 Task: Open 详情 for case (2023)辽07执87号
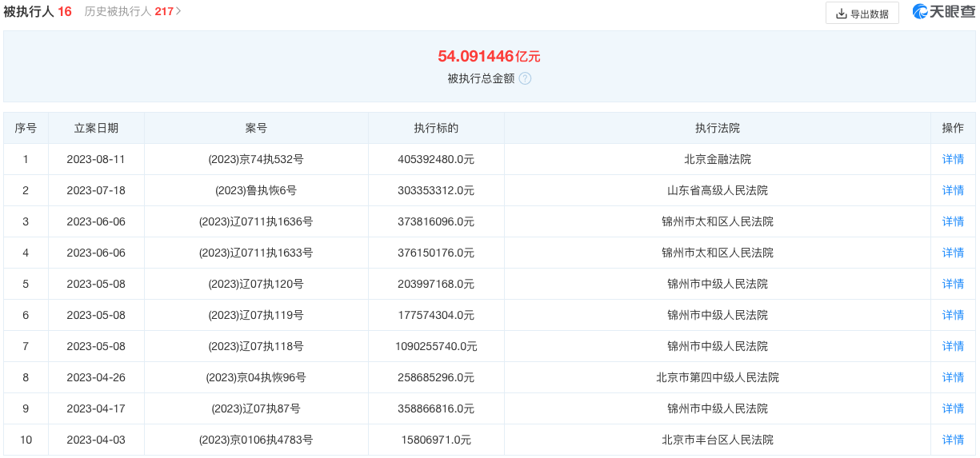tap(953, 408)
